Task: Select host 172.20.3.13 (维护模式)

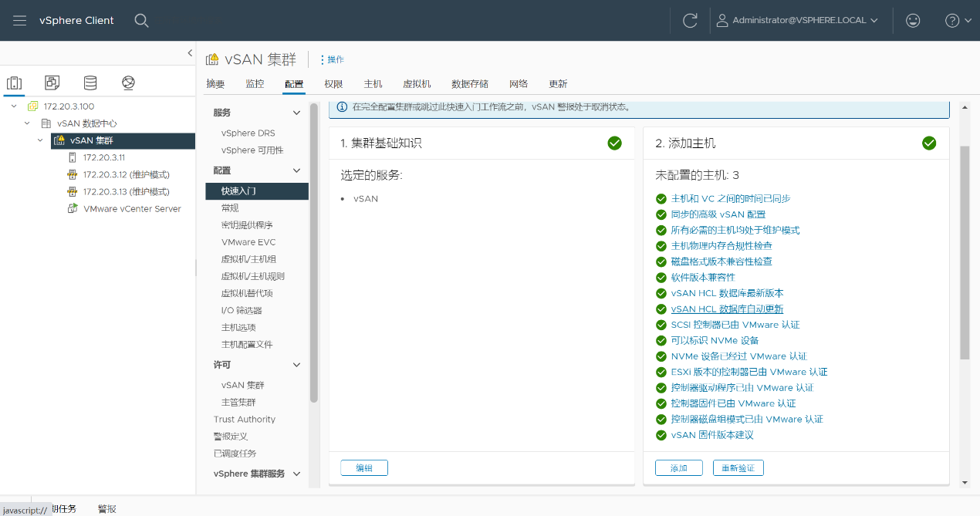Action: 126,191
